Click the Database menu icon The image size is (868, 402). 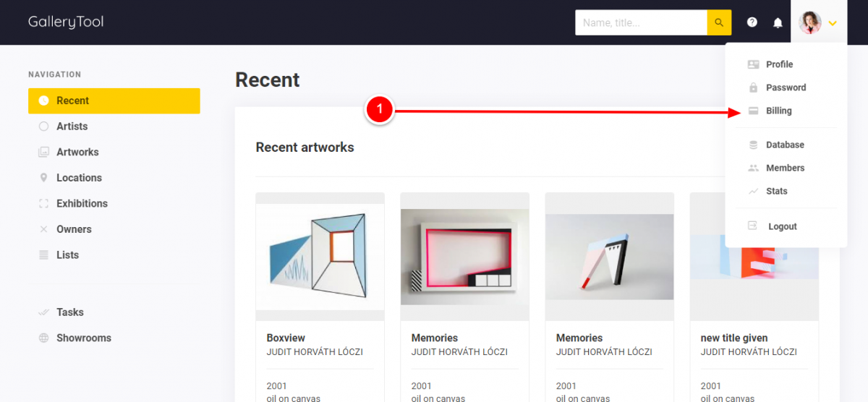coord(753,145)
